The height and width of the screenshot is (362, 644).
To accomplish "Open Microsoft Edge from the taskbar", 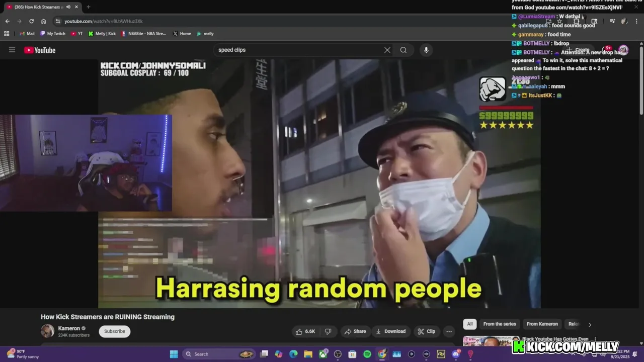I will click(x=293, y=354).
